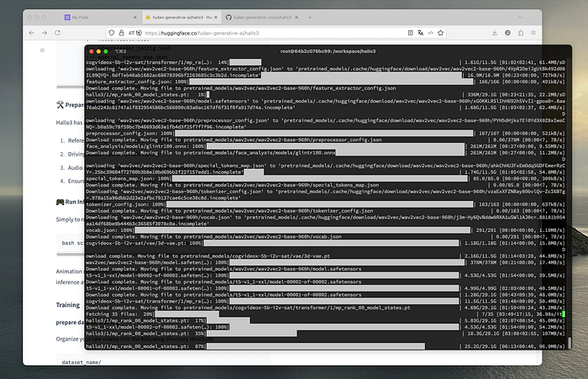
Task: Open the permissions icon in address bar
Action: pos(132,33)
